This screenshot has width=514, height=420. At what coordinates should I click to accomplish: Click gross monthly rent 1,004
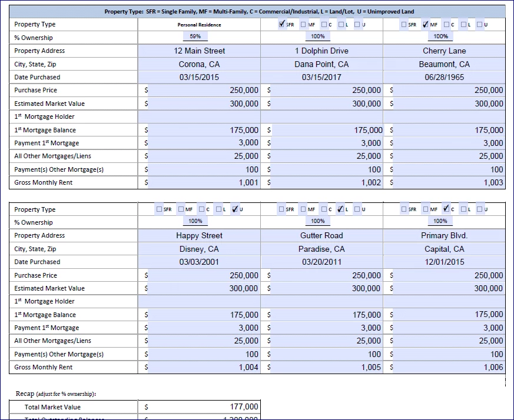[204, 367]
